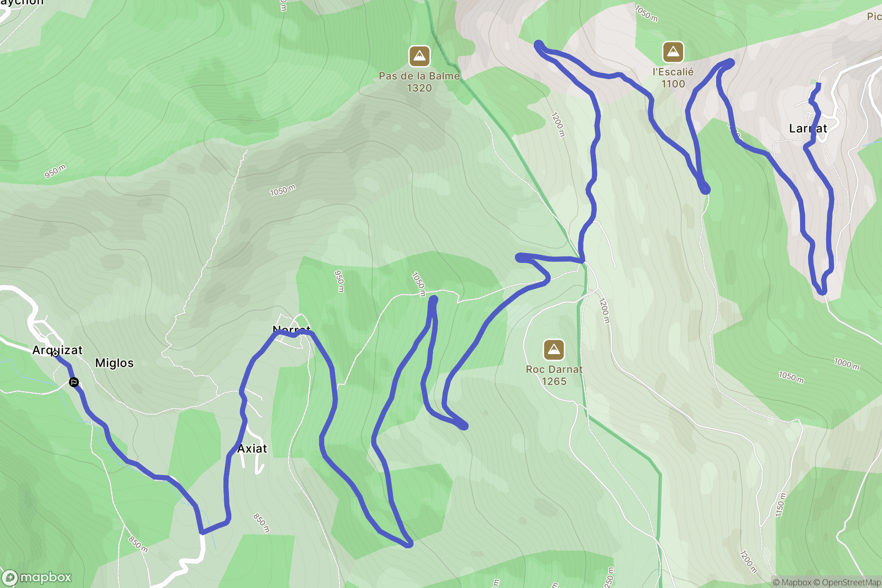Select the Miglos place label

tap(114, 363)
